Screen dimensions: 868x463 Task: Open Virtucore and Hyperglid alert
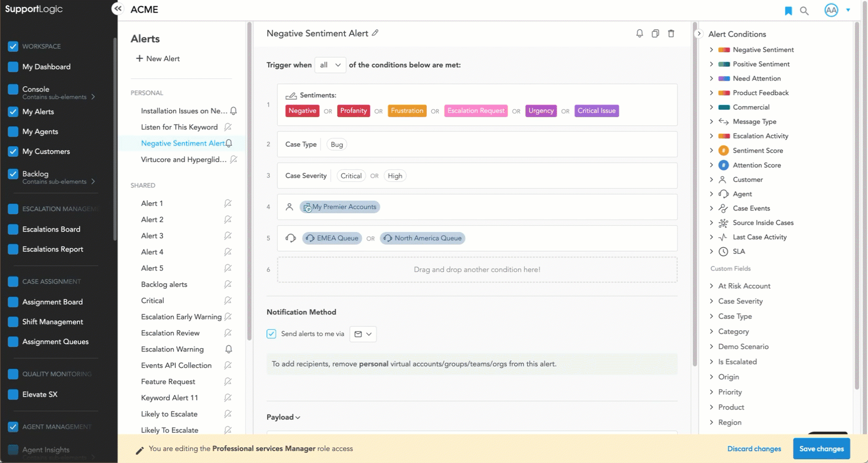tap(184, 159)
